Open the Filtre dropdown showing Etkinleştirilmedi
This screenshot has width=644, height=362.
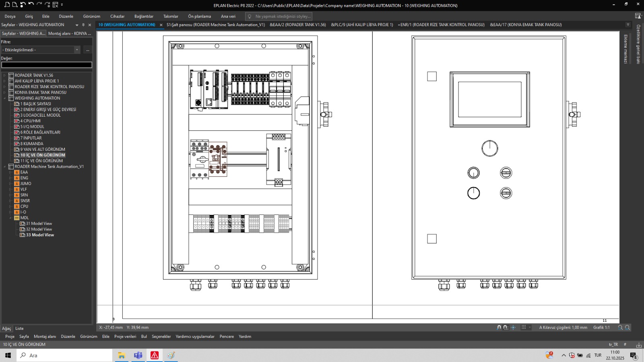(77, 50)
